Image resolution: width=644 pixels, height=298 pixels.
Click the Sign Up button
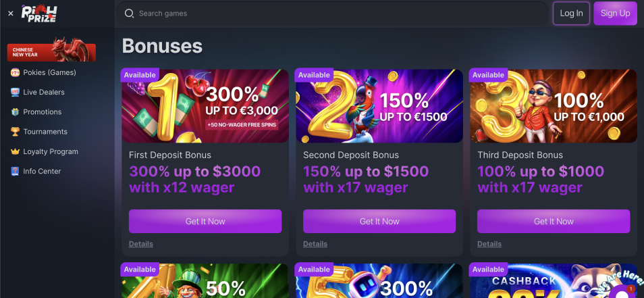coord(615,13)
